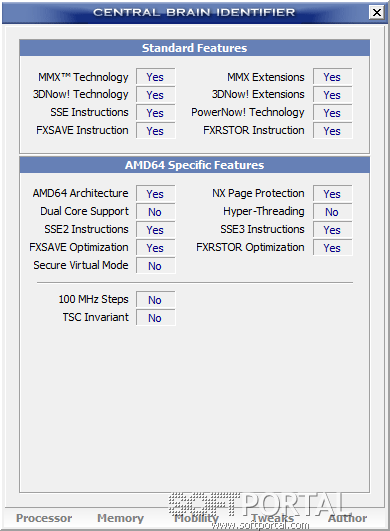Image resolution: width=390 pixels, height=531 pixels.
Task: Click the FXSAVE Optimization value field
Action: (x=156, y=248)
